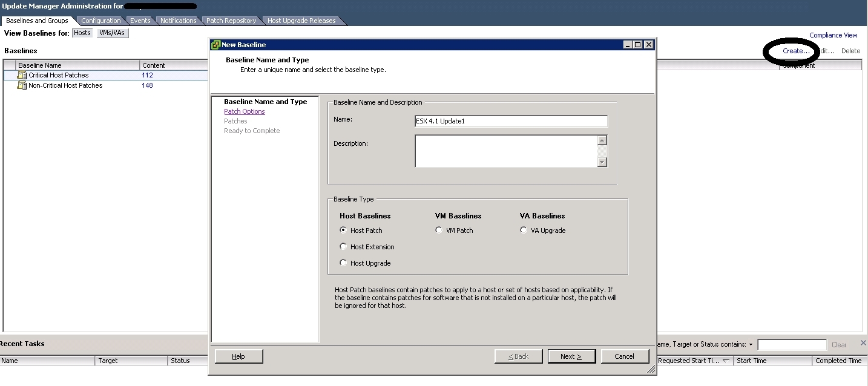Viewport: 868px width, 386px height.
Task: Click the Description text area
Action: coord(506,151)
